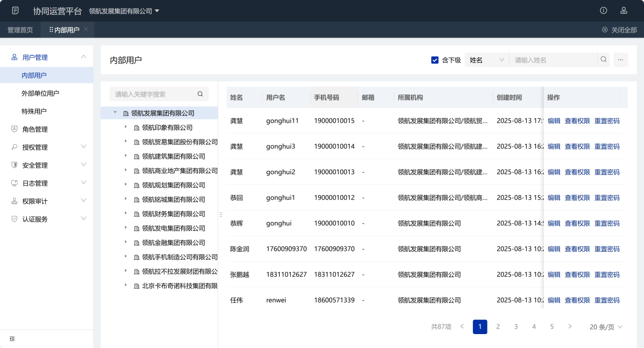The image size is (644, 348).
Task: Click the 请输入姓名 search field
Action: (x=553, y=60)
